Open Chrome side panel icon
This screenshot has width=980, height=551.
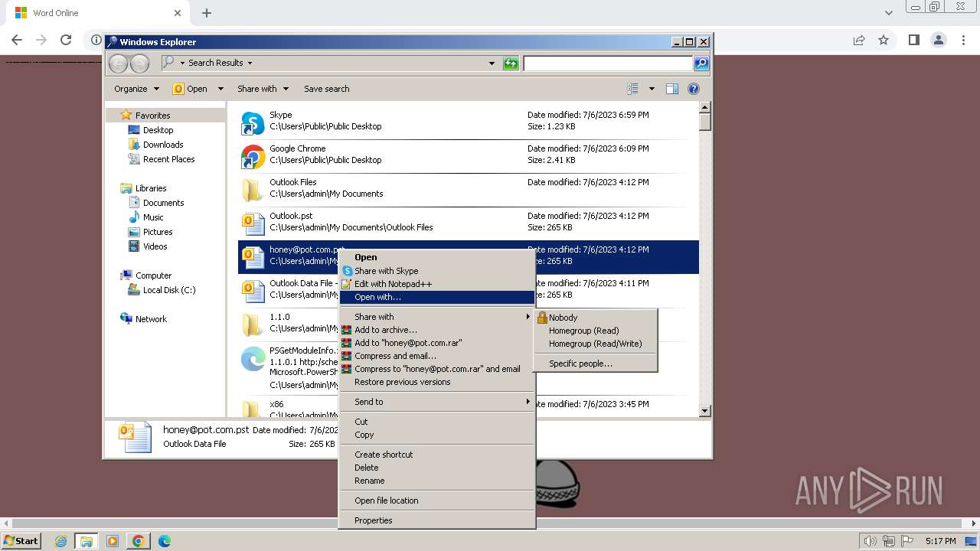[913, 40]
